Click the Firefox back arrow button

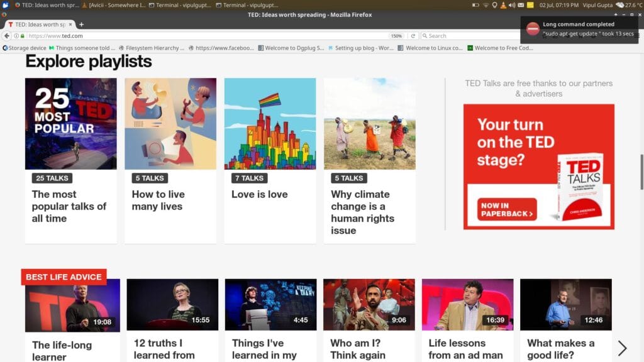click(6, 36)
